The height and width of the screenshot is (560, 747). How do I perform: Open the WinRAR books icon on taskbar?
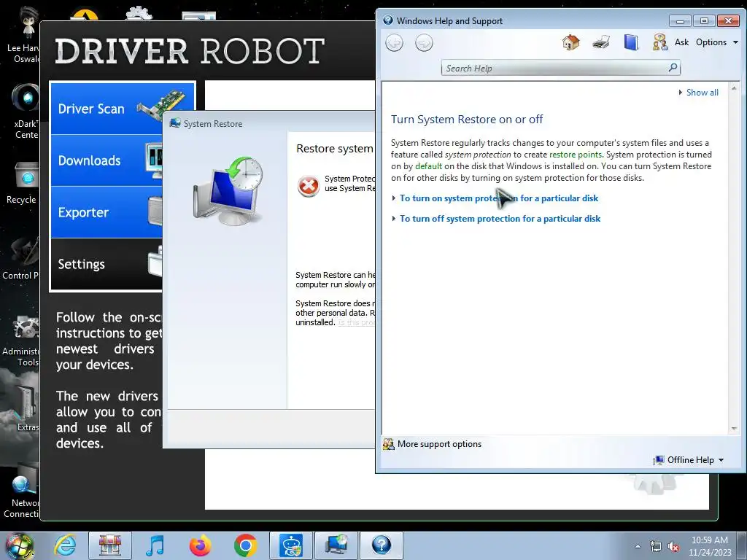(x=110, y=545)
